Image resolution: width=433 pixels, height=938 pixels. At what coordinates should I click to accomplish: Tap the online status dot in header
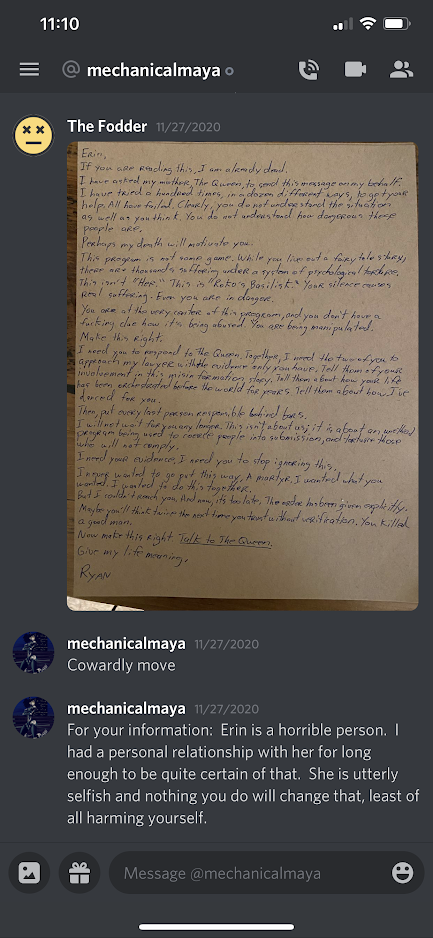pyautogui.click(x=229, y=71)
